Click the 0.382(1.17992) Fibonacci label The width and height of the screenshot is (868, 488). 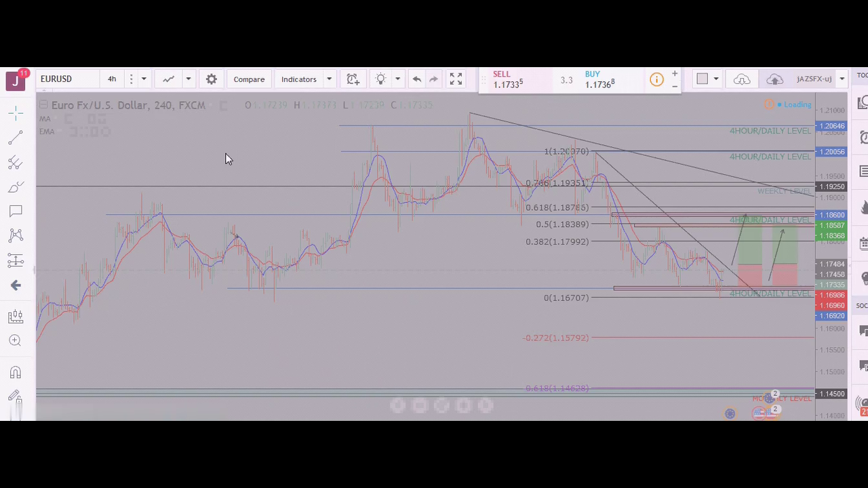point(557,241)
